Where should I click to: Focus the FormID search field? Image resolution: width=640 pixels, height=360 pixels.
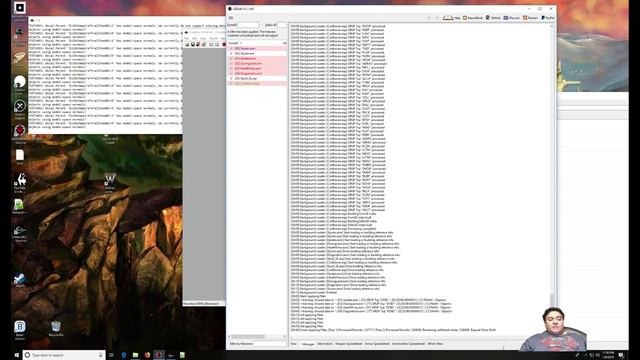pyautogui.click(x=248, y=25)
